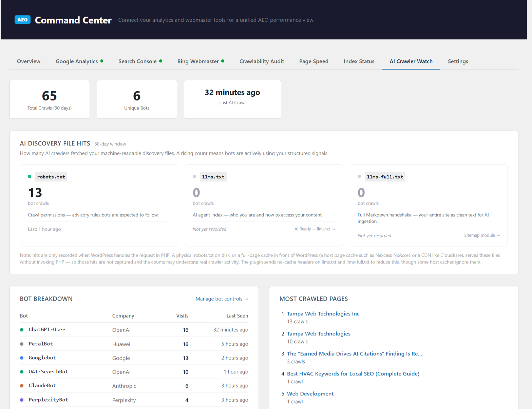Click the Command Center title

[x=73, y=20]
